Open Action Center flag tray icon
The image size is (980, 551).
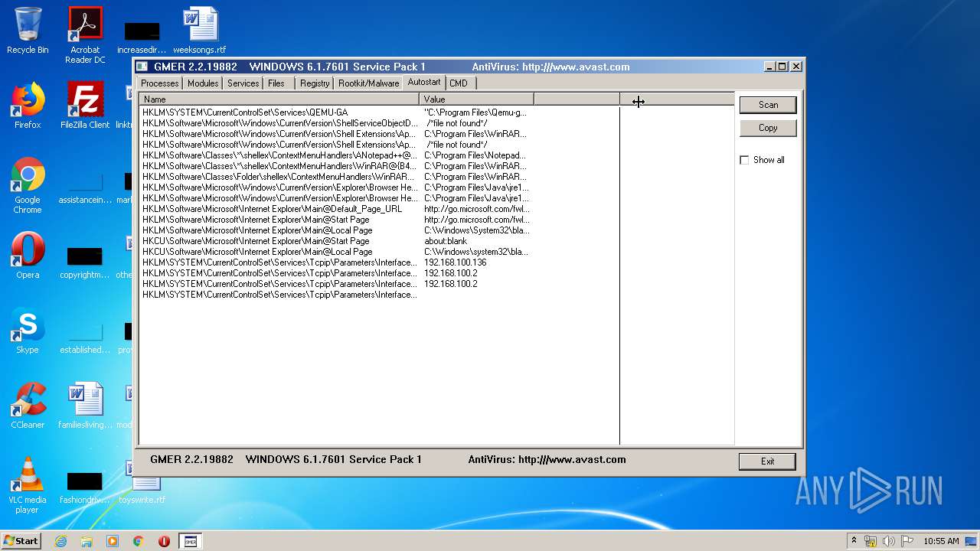(907, 541)
